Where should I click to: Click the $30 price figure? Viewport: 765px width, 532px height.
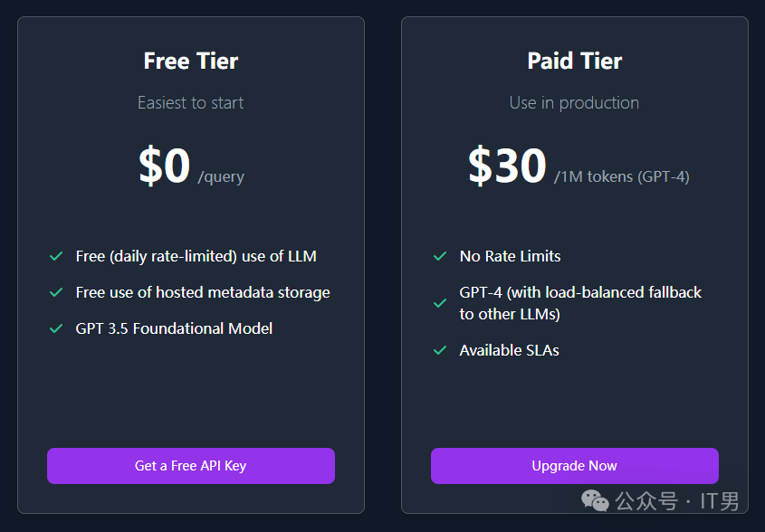[507, 166]
